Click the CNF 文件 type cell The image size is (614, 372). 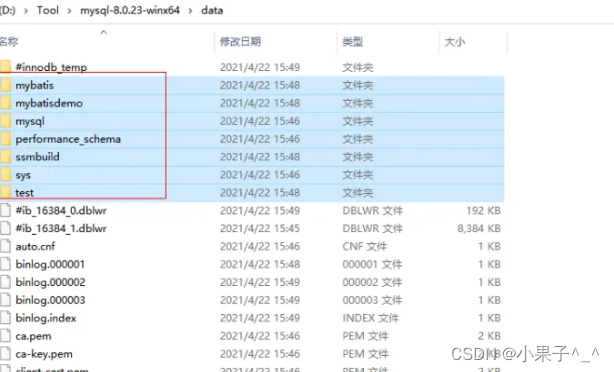pos(365,246)
